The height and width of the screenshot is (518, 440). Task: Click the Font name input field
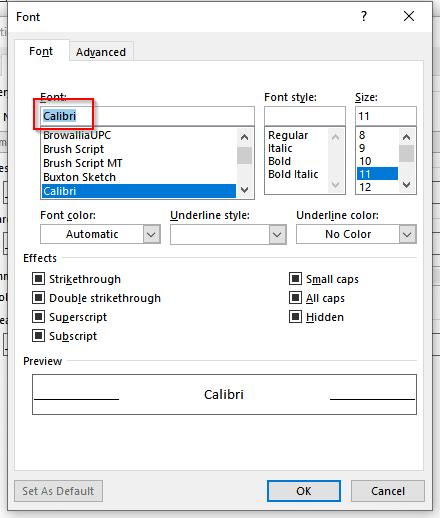[x=147, y=116]
